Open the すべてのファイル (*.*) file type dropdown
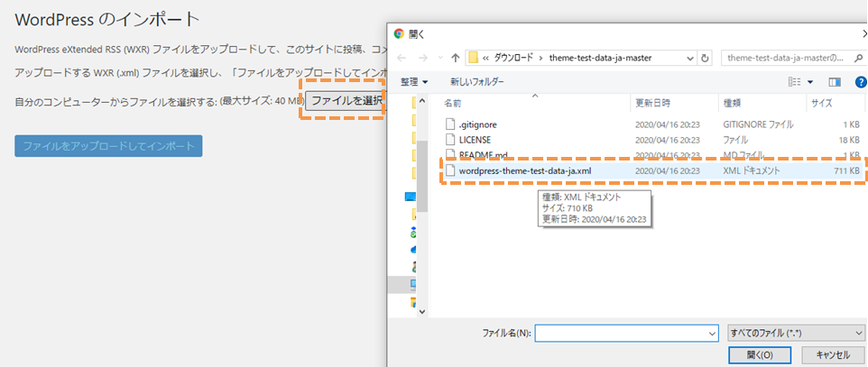 point(795,333)
